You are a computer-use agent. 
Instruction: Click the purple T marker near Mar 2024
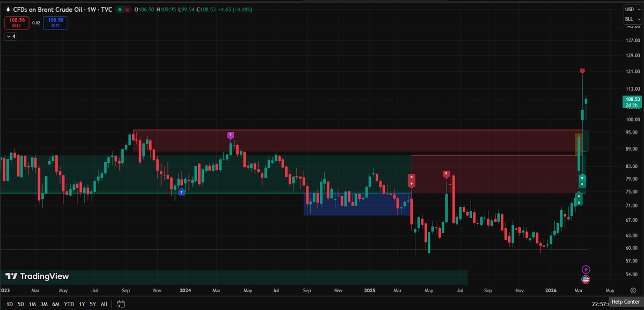(x=231, y=135)
